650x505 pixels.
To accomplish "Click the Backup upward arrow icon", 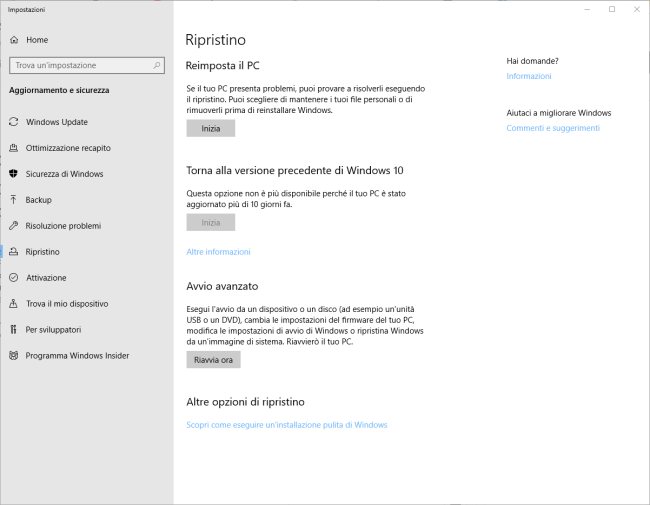I will pyautogui.click(x=14, y=200).
